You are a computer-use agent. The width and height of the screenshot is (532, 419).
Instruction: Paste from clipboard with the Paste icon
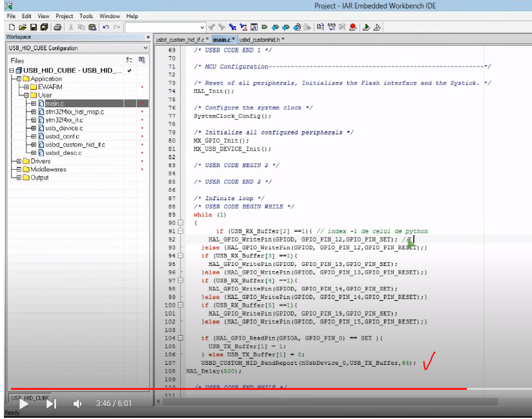(92, 27)
